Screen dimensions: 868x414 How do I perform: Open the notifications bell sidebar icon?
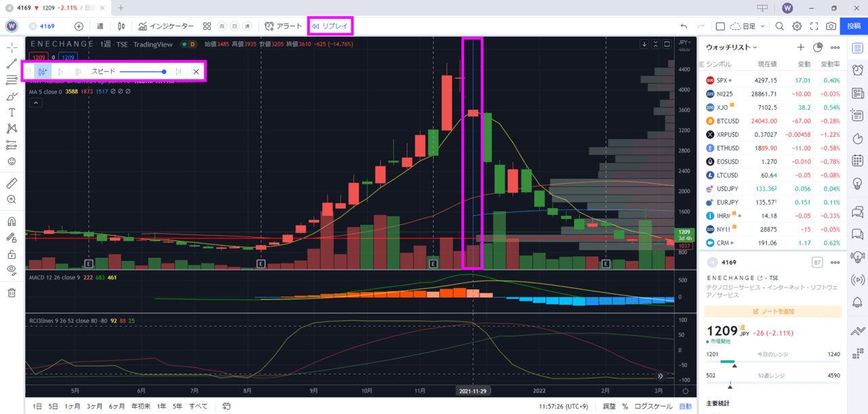pyautogui.click(x=858, y=302)
